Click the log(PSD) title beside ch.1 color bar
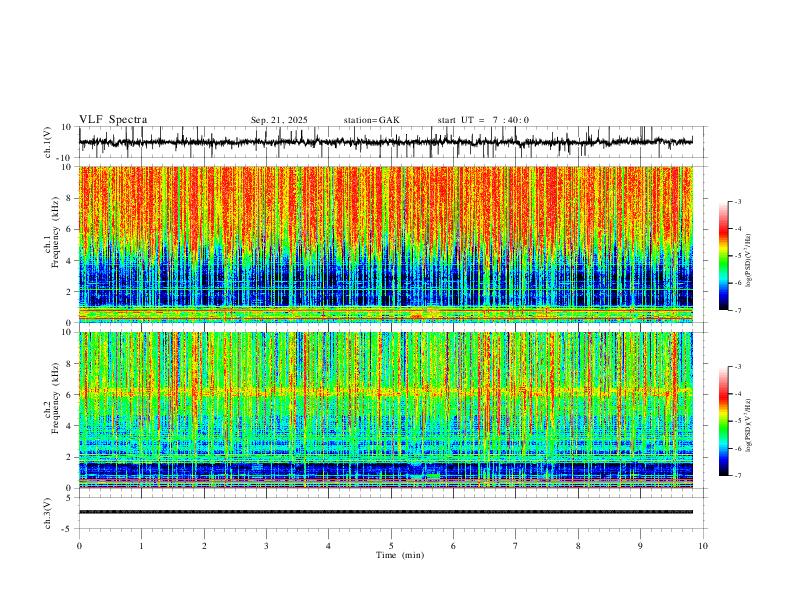 click(x=748, y=260)
